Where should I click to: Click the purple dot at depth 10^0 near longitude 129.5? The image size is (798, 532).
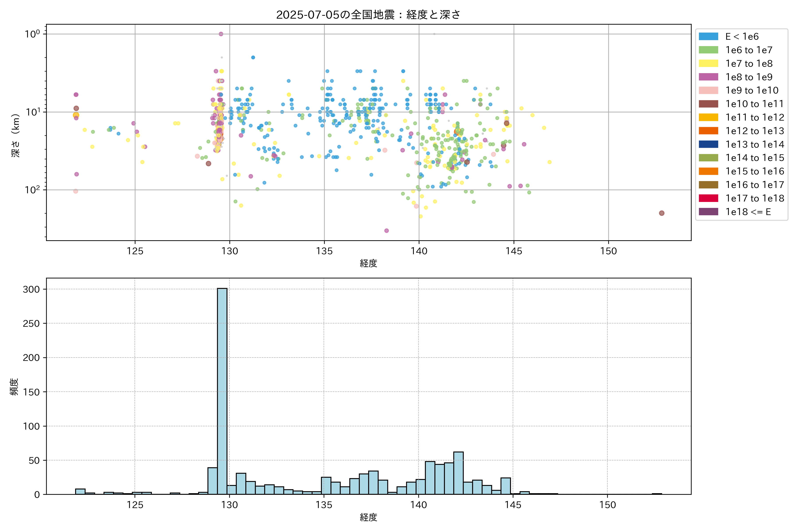pyautogui.click(x=221, y=34)
